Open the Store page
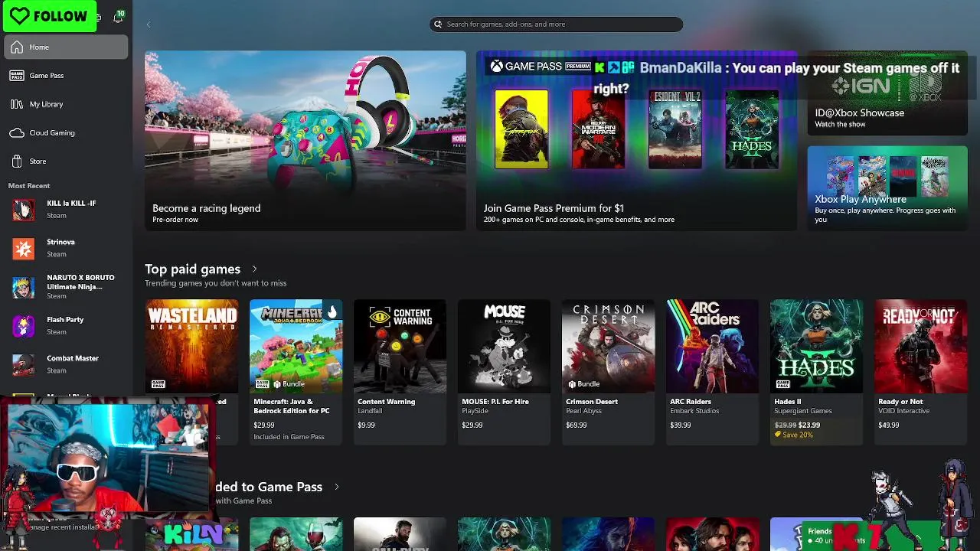The width and height of the screenshot is (980, 551). coord(66,161)
